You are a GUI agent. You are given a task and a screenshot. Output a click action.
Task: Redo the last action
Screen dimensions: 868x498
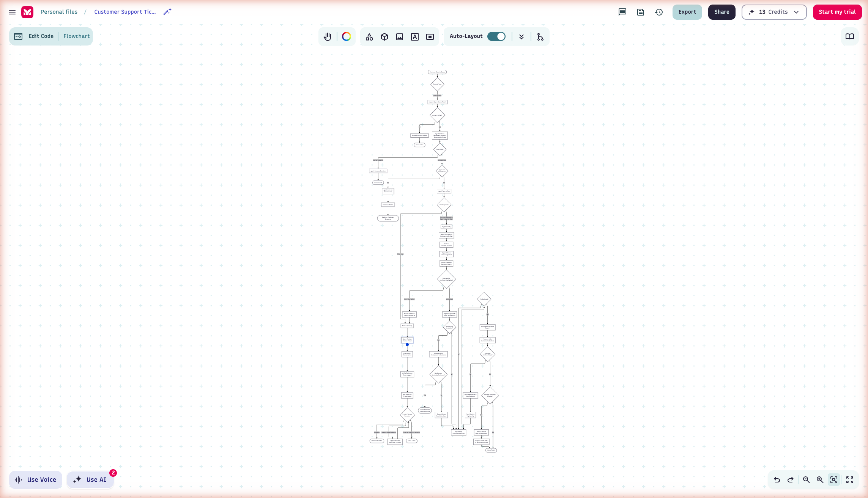coord(791,480)
